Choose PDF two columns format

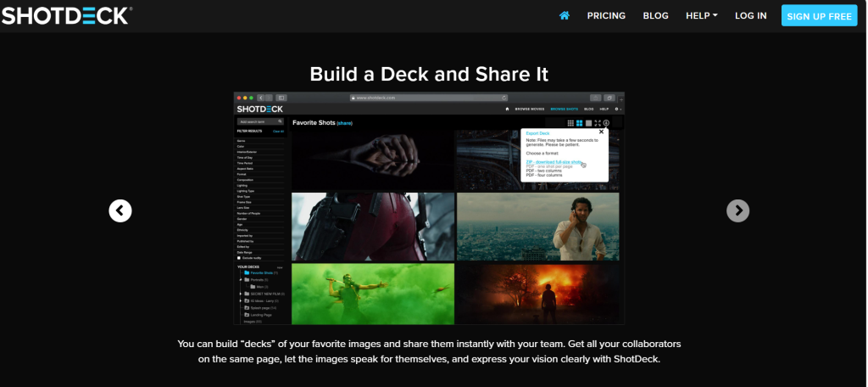coord(544,171)
